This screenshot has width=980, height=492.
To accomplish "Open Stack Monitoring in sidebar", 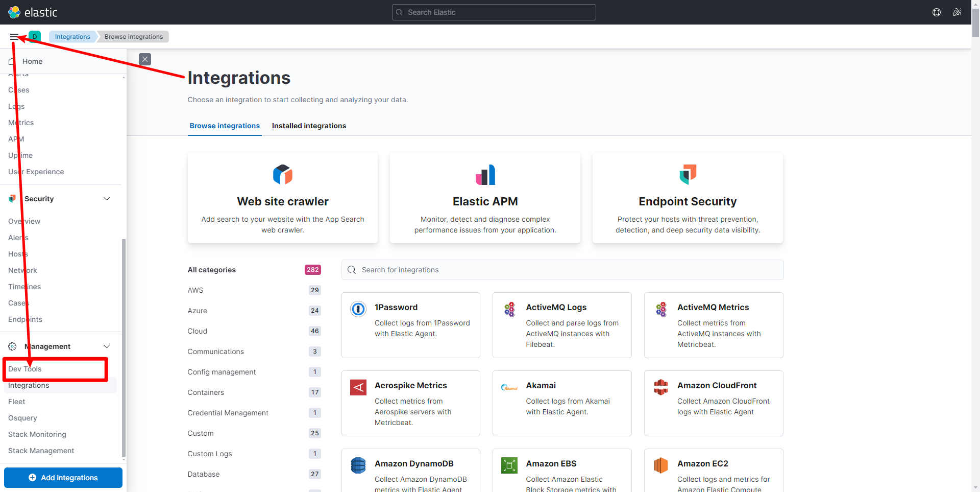I will pyautogui.click(x=37, y=434).
